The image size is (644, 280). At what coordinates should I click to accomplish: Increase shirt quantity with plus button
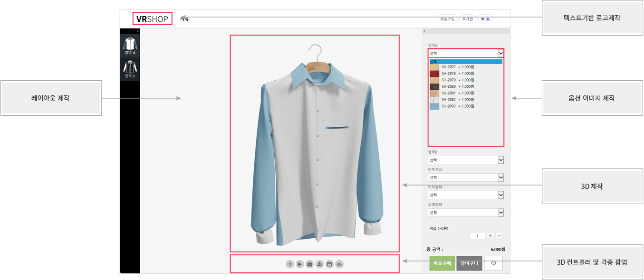(x=490, y=236)
